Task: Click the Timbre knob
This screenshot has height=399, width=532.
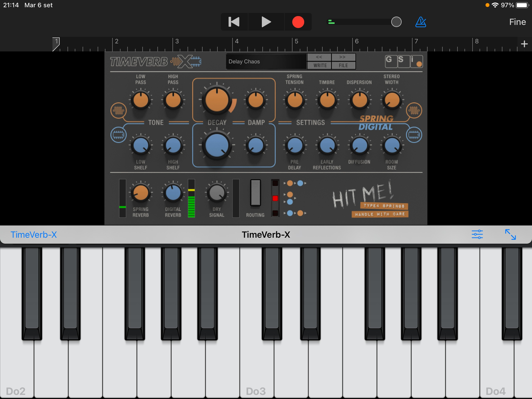Action: coord(327,100)
